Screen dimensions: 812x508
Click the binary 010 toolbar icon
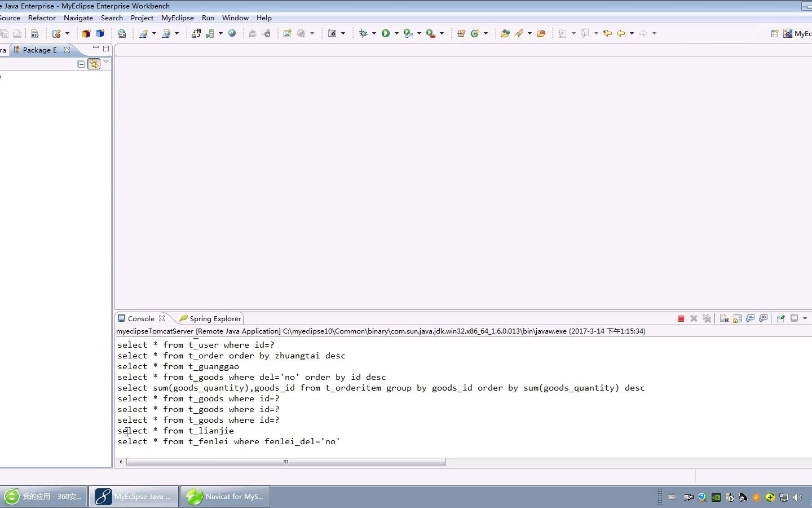coord(35,33)
